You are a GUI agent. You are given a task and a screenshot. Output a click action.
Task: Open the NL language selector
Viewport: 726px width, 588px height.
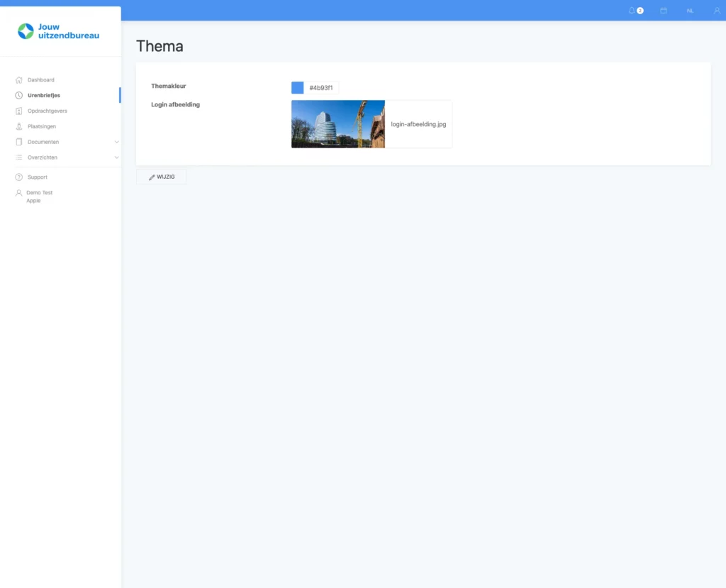690,11
